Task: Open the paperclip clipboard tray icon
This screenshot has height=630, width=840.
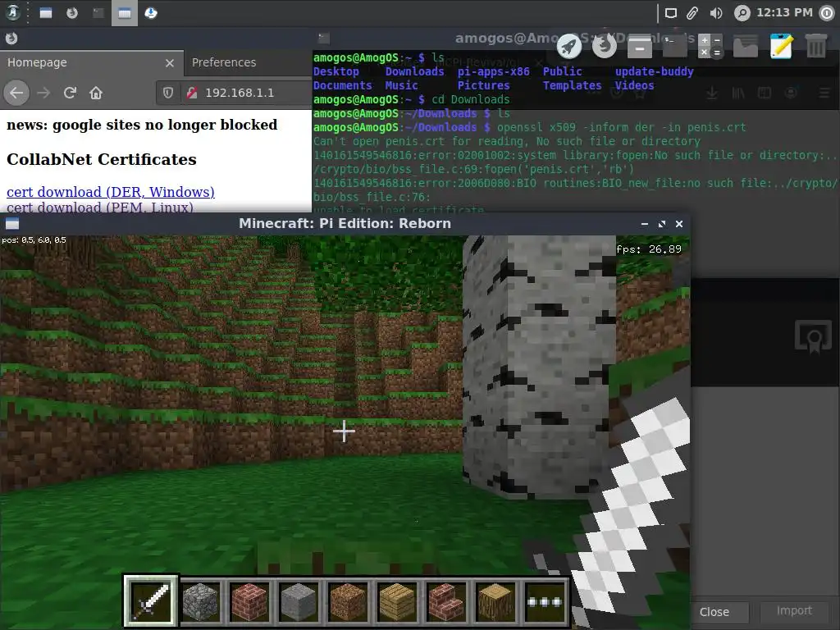Action: click(692, 13)
